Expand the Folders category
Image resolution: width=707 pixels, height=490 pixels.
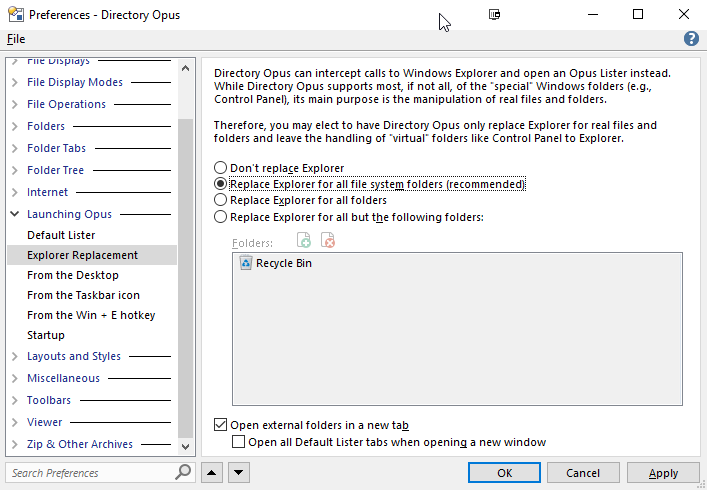click(15, 126)
